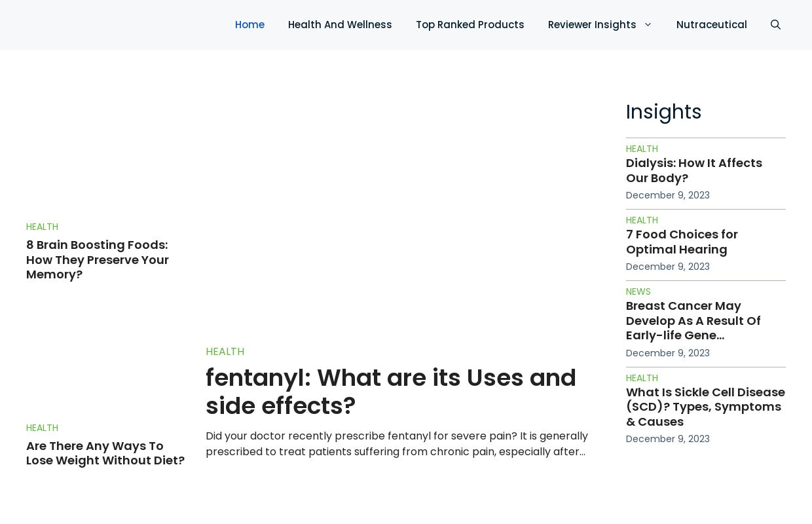Open the Breast Cancer gene article
This screenshot has width=812, height=524.
[693, 320]
